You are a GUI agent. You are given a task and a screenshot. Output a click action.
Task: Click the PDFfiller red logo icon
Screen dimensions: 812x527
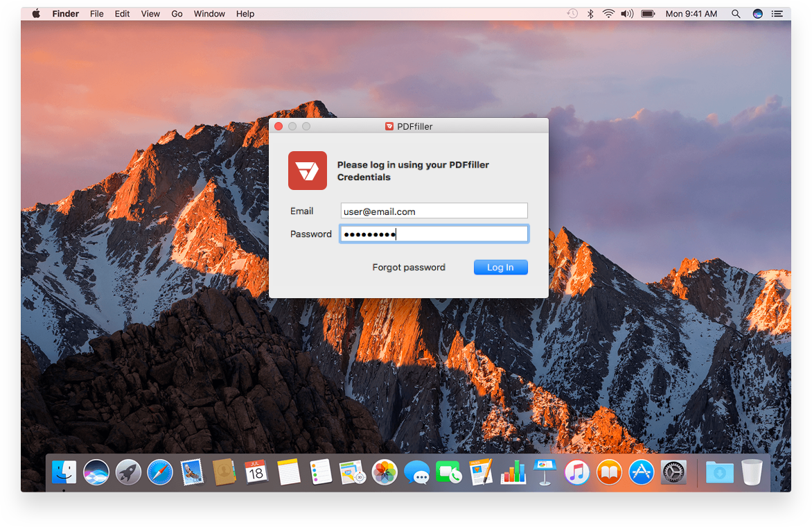[308, 171]
